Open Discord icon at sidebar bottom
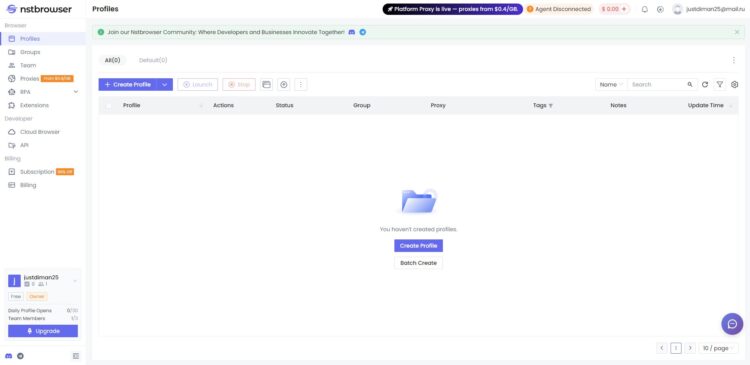Screen dimensions: 750x365 (x=9, y=356)
